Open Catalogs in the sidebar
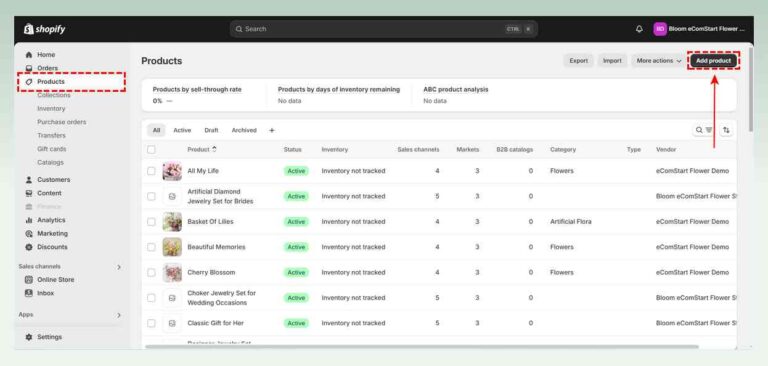Screen dimensions: 768x366 [50, 163]
